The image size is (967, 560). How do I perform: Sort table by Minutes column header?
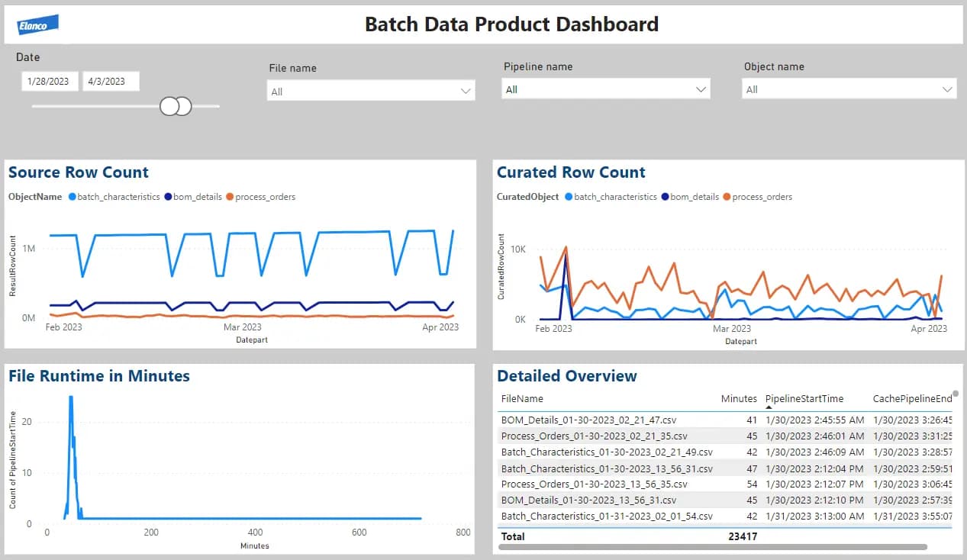pyautogui.click(x=738, y=398)
